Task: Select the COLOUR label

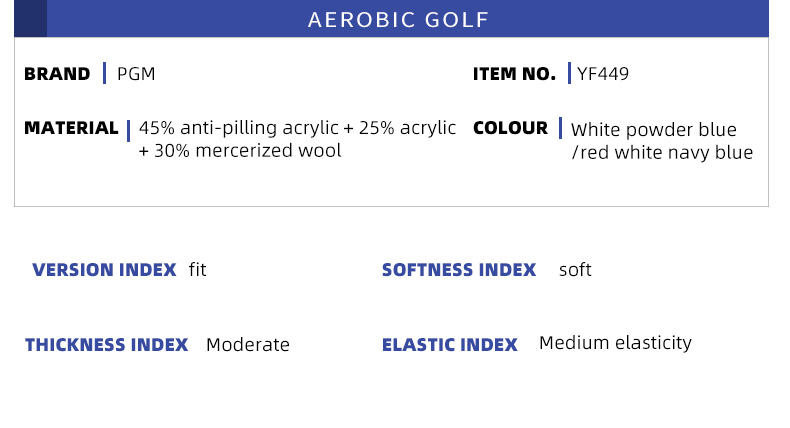Action: tap(510, 128)
